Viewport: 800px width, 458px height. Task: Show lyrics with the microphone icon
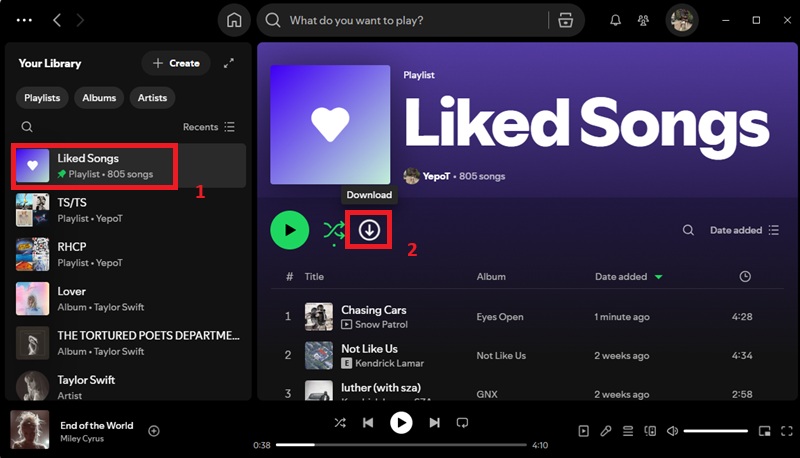606,431
